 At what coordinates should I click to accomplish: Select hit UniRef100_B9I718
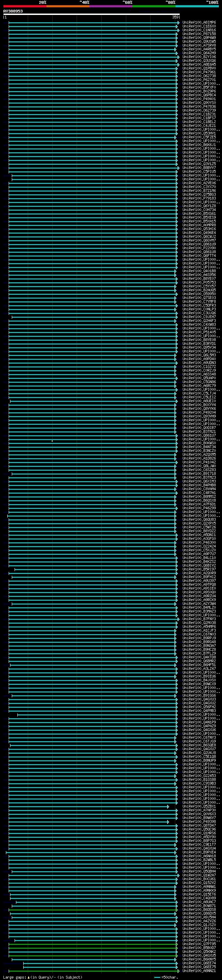tap(199, 473)
